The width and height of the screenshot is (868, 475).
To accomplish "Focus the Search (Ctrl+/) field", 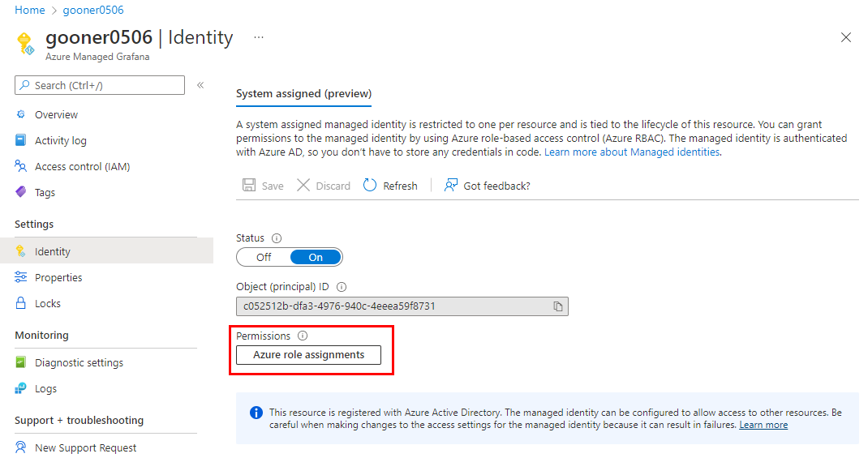I will (x=100, y=85).
